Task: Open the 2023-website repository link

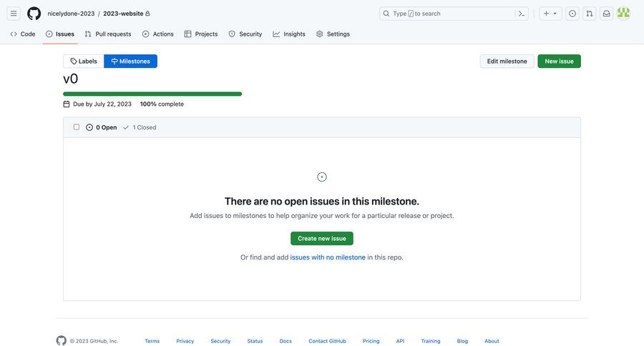Action: 123,14
